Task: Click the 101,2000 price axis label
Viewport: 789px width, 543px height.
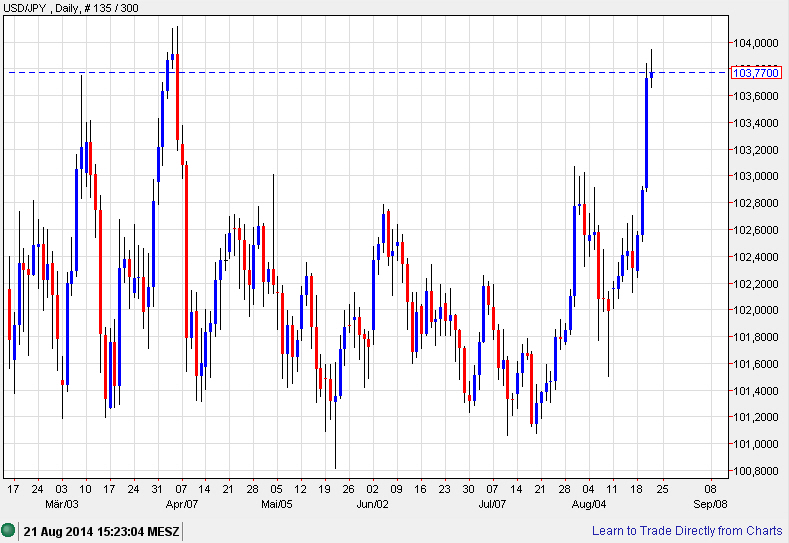Action: [x=755, y=417]
